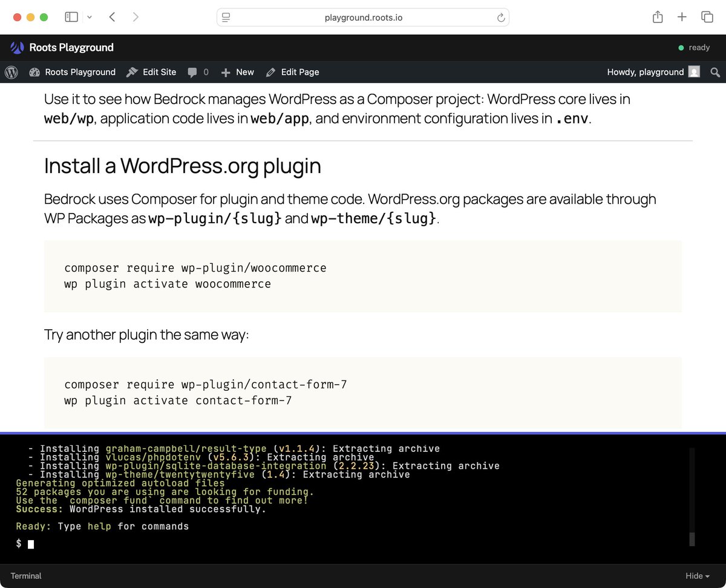Open the comments bubble in admin bar
This screenshot has width=726, height=588.
(x=198, y=72)
